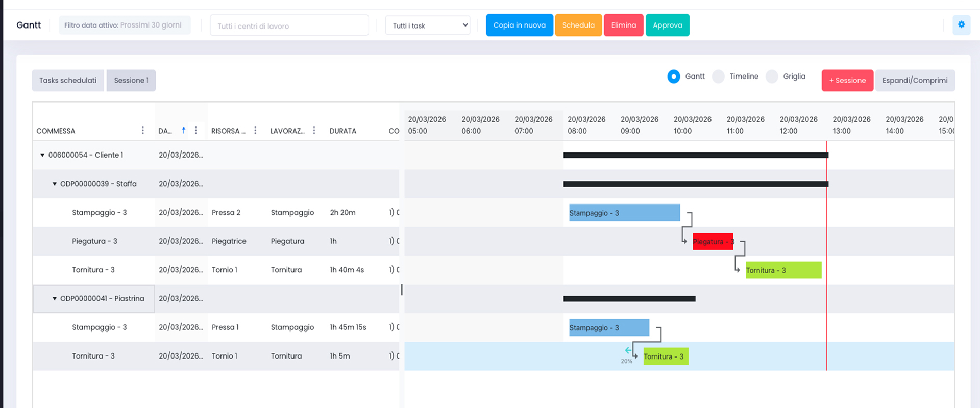Click the Elimina button
Image resolution: width=980 pixels, height=408 pixels.
point(624,25)
